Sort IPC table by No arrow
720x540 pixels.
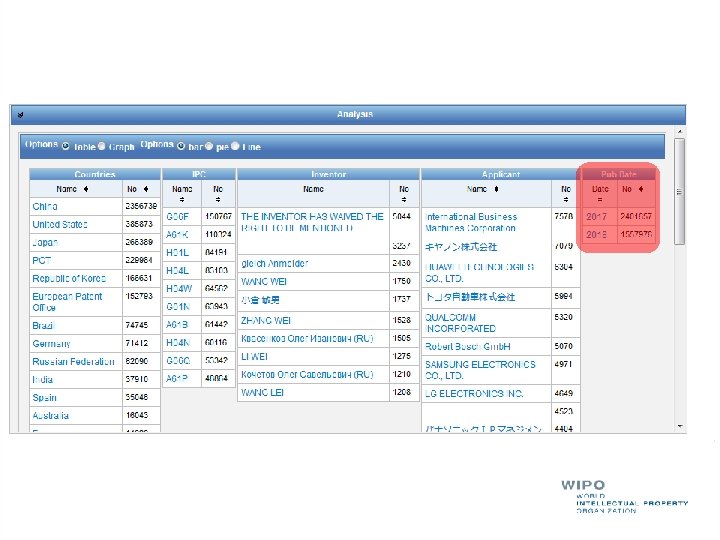point(218,199)
